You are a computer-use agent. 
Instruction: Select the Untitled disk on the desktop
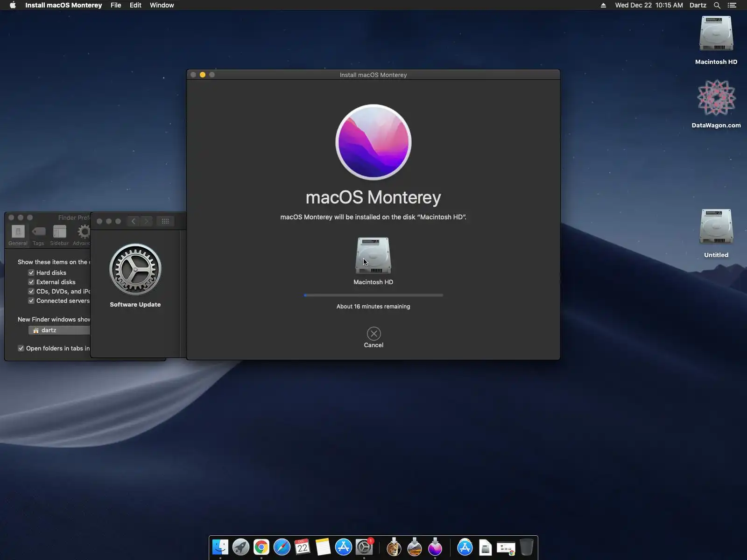click(716, 227)
